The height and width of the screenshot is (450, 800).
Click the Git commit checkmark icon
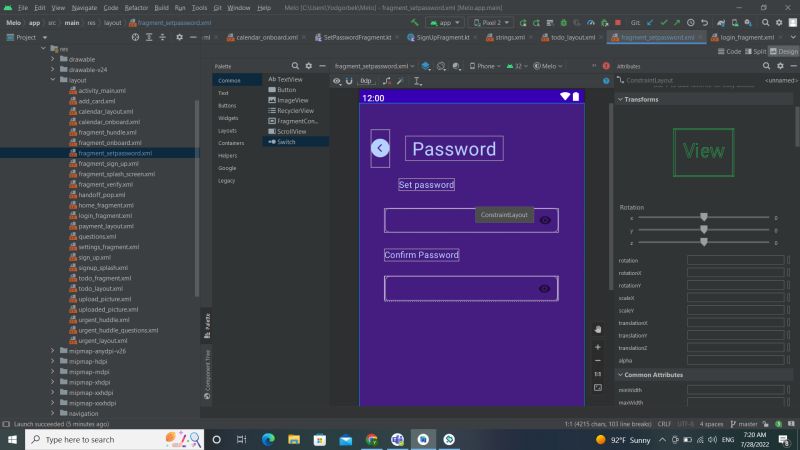[663, 22]
